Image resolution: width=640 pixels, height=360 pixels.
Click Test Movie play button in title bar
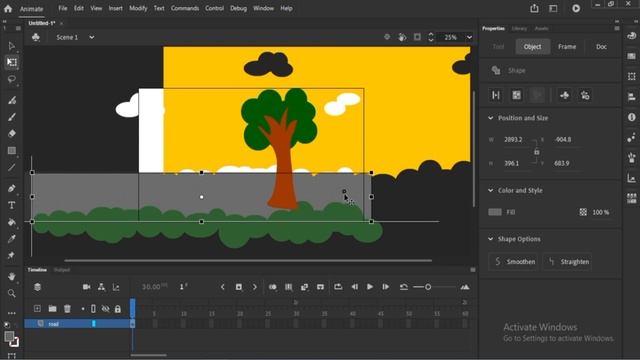[x=576, y=8]
